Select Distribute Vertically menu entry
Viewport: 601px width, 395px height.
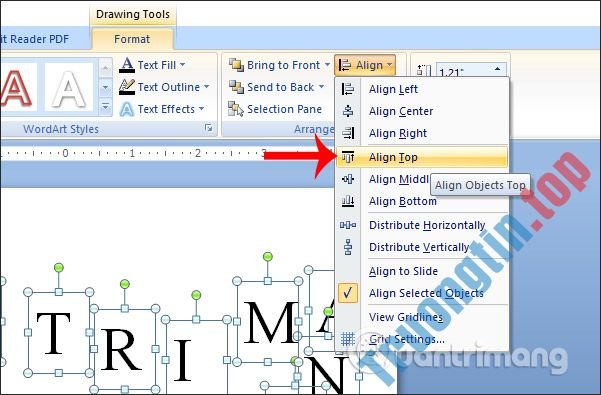coord(422,247)
